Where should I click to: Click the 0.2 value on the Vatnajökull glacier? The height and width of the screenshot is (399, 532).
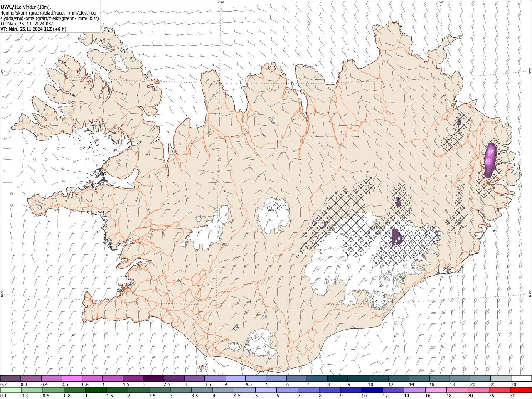[401, 239]
